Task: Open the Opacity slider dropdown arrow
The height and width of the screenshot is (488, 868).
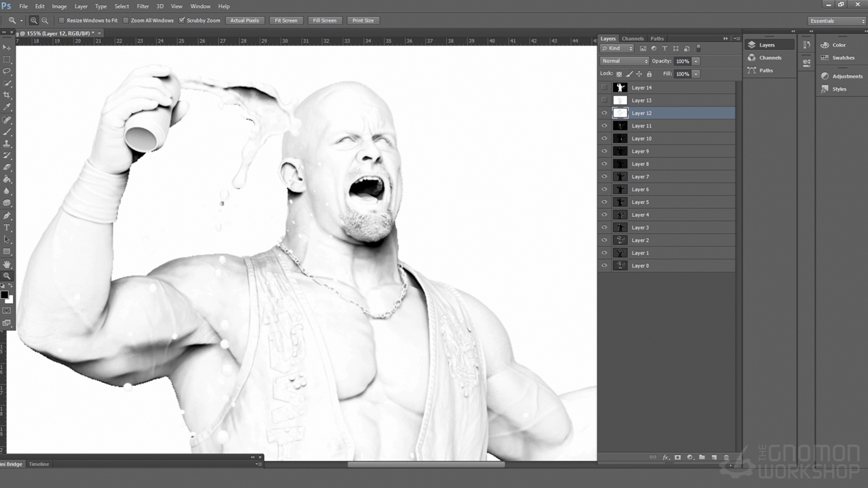Action: 696,61
